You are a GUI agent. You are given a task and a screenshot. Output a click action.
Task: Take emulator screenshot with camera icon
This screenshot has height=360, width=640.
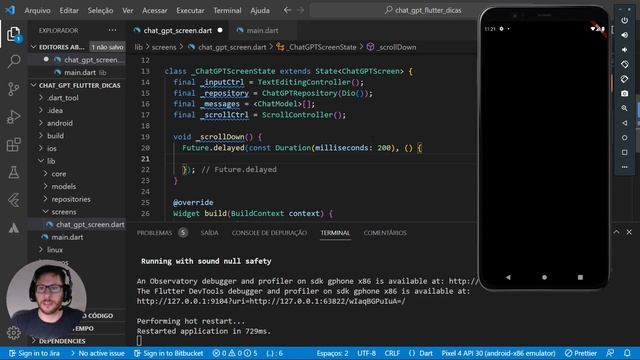click(x=624, y=94)
